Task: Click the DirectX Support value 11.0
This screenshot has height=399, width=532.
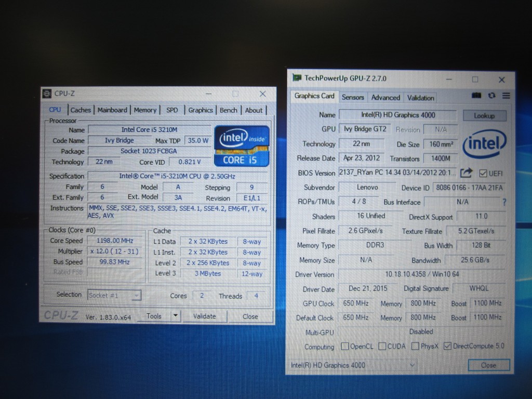Action: [481, 217]
